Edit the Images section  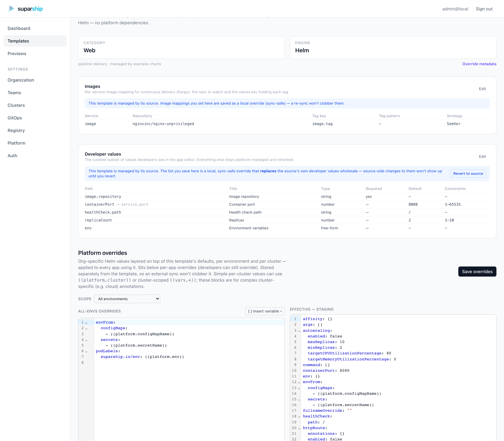coord(482,89)
